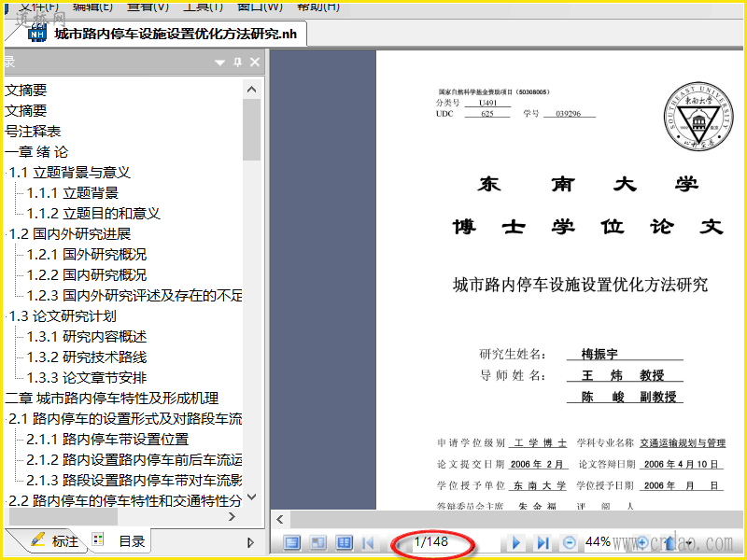Open the sidebar panel options dropdown arrow
747x560 pixels.
point(219,63)
